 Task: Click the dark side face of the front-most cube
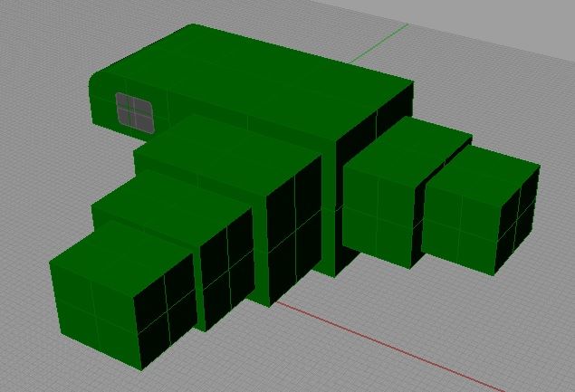click(167, 311)
